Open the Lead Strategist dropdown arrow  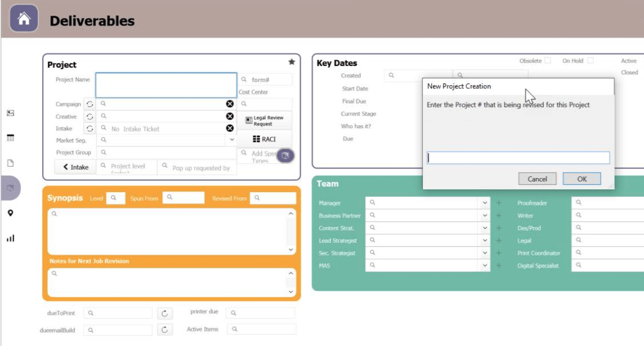(484, 241)
